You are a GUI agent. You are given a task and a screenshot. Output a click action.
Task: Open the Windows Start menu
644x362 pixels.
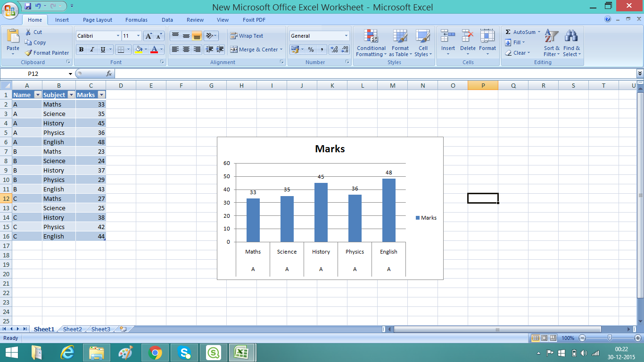coord(11,352)
